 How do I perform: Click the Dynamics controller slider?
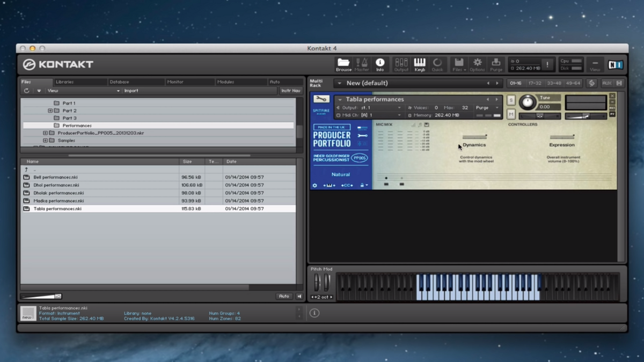point(474,137)
